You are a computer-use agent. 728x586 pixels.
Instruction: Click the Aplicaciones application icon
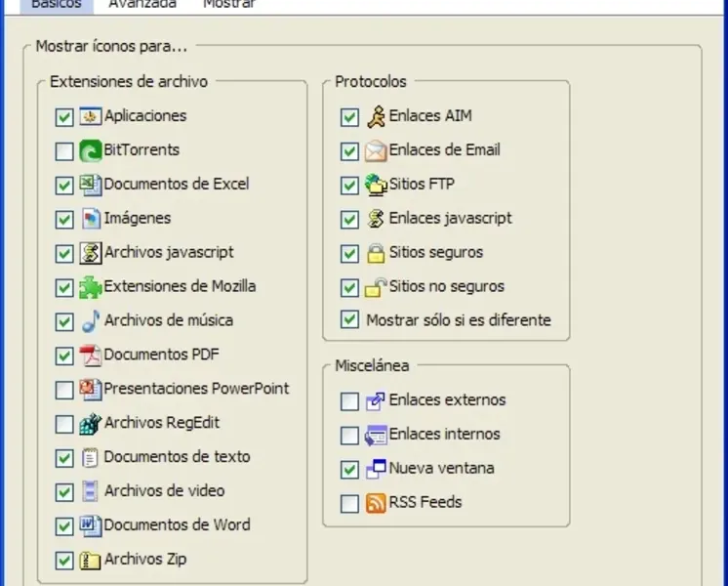(x=91, y=116)
